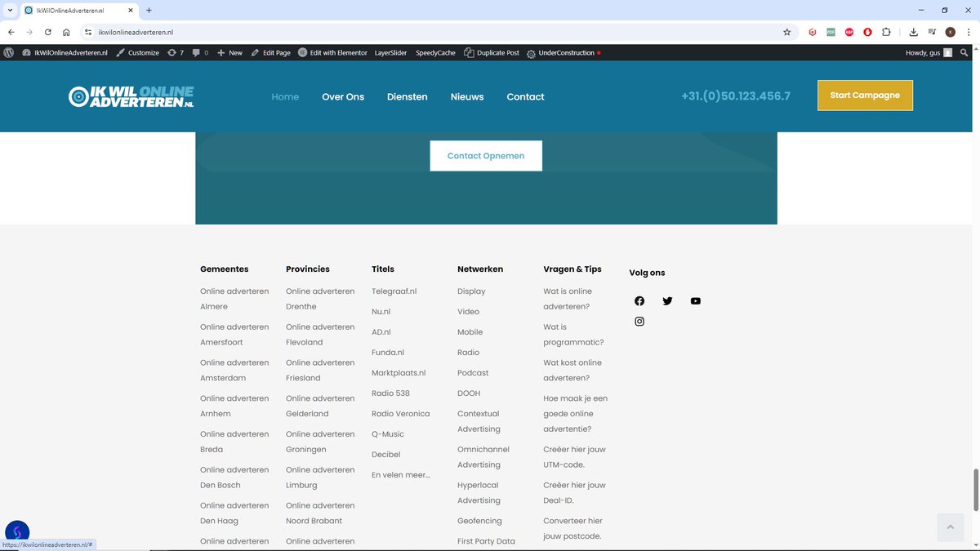Open the Instagram social icon
980x551 pixels.
pyautogui.click(x=639, y=322)
